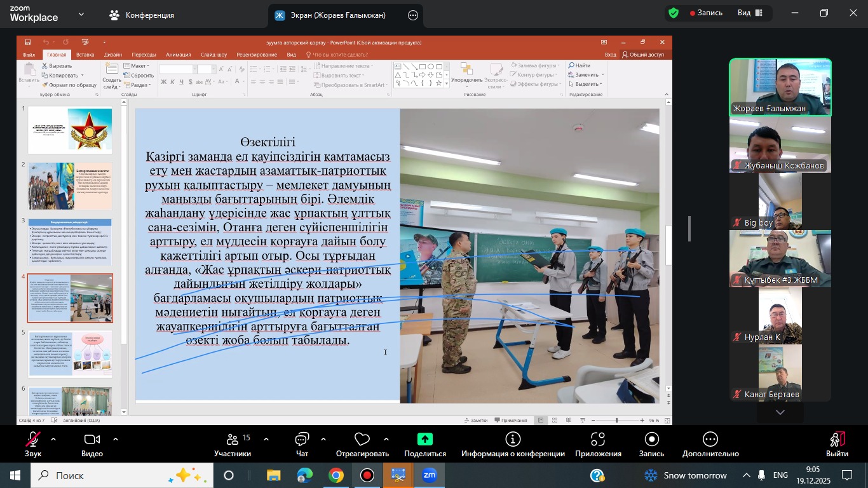This screenshot has width=868, height=488.
Task: Open the Zoom Apps button
Action: [x=597, y=440]
